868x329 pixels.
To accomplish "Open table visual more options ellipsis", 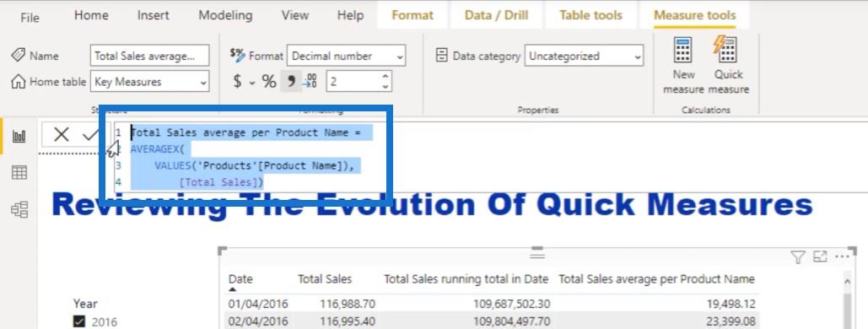I will pos(842,256).
